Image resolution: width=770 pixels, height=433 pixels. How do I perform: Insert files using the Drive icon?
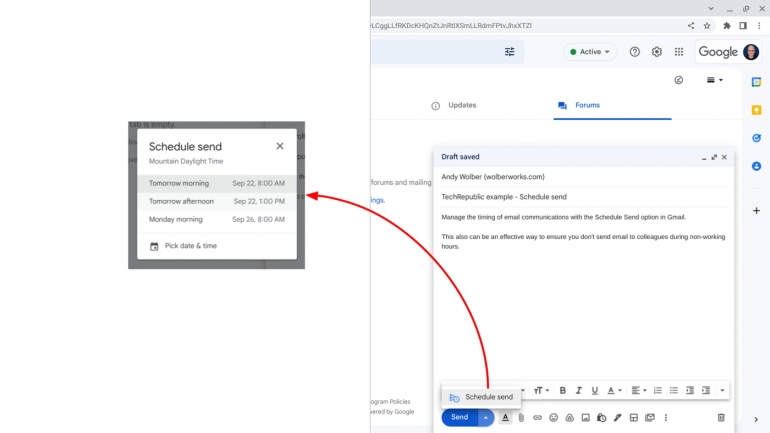click(570, 417)
